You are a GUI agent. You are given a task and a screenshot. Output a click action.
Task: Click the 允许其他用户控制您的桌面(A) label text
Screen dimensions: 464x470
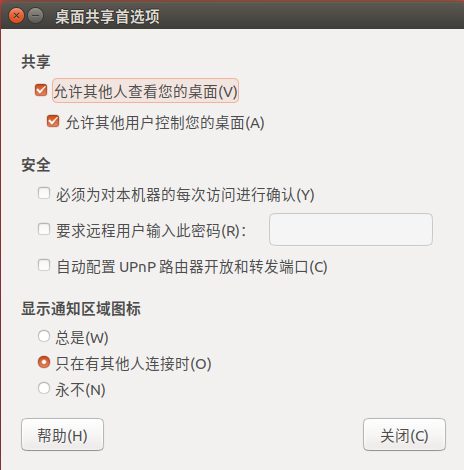[x=165, y=123]
